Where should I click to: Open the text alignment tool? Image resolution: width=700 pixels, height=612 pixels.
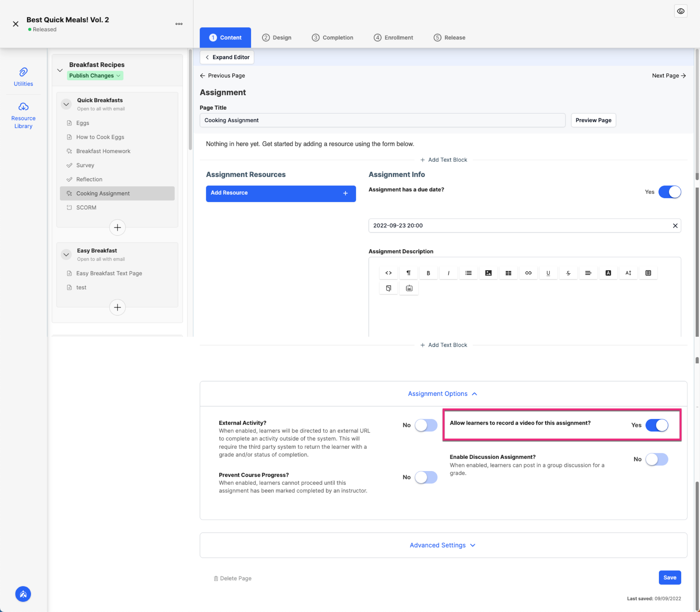tap(588, 273)
